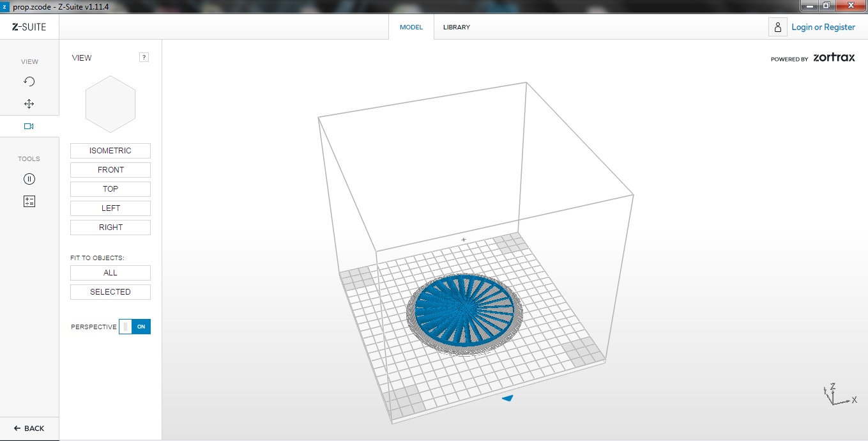Switch to the Model tab

[411, 27]
